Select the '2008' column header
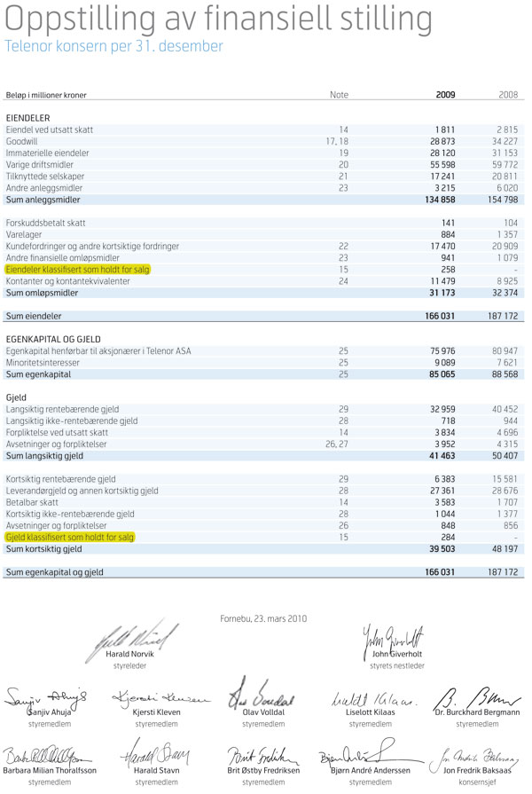Viewport: 532px width, 794px height. 508,95
